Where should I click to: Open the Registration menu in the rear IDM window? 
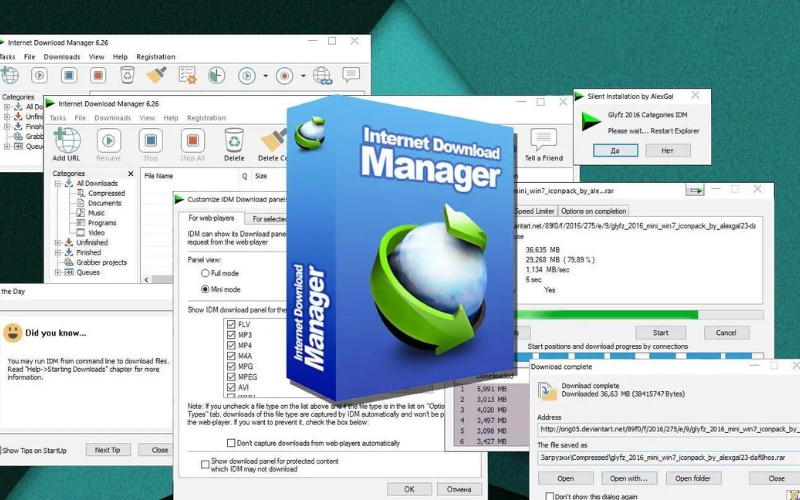click(156, 57)
